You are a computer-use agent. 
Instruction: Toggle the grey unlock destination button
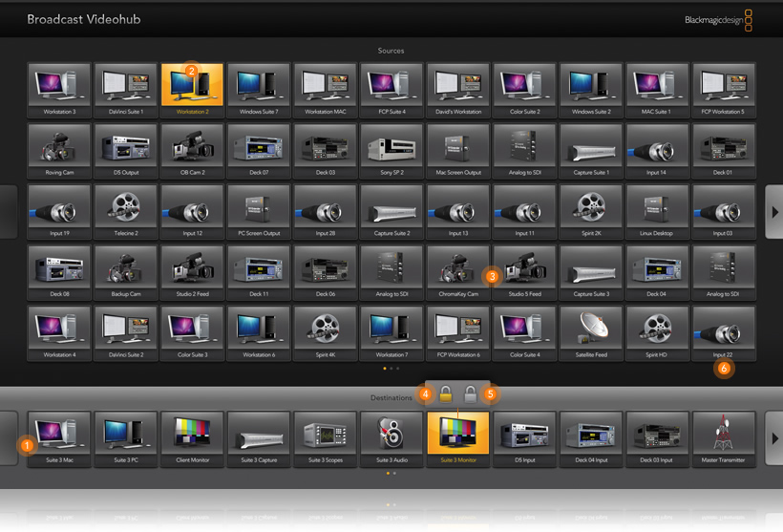pyautogui.click(x=470, y=394)
